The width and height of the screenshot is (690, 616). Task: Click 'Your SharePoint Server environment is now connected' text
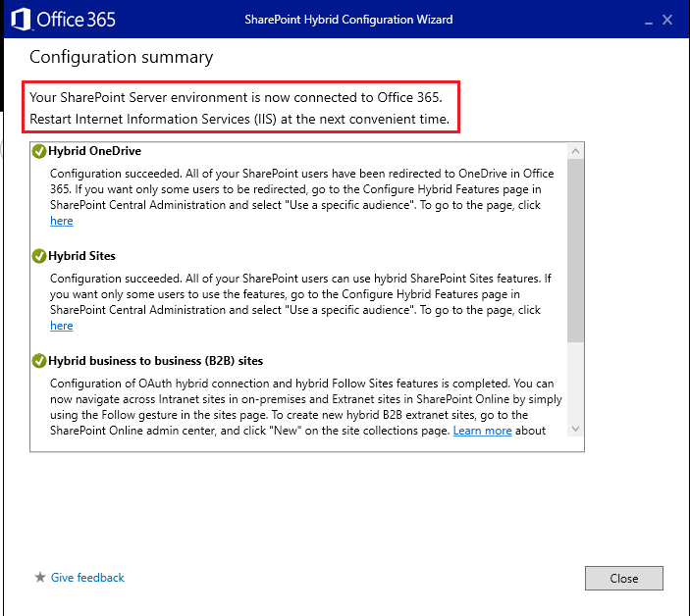(x=236, y=97)
